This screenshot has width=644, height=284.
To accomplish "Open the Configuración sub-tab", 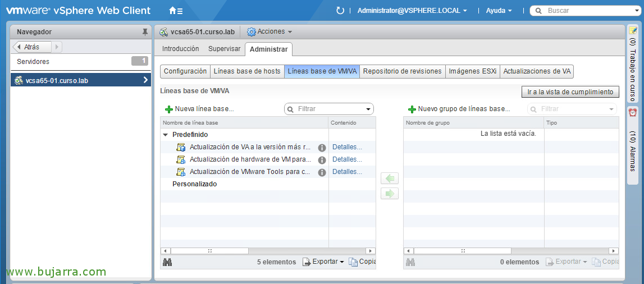I will point(185,71).
